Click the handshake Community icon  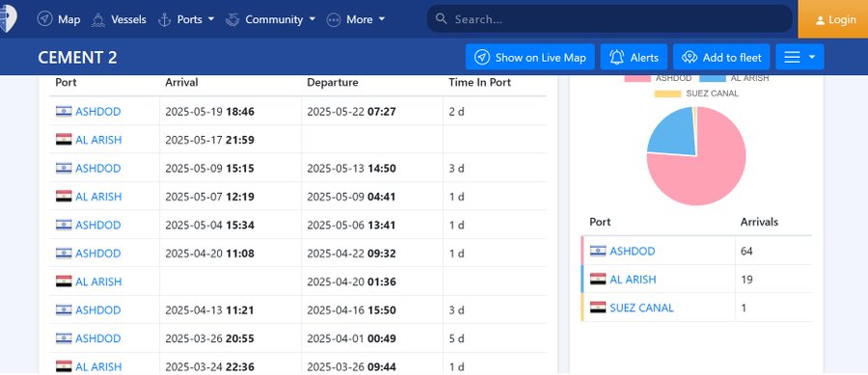click(232, 19)
